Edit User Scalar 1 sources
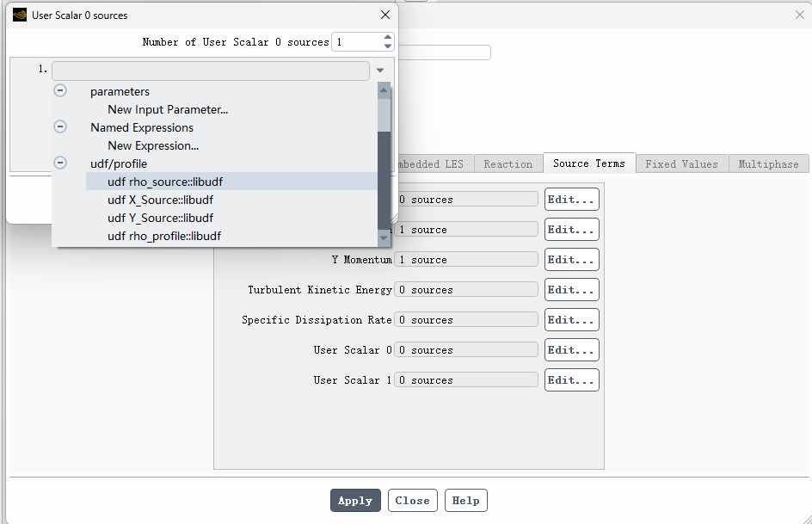This screenshot has height=524, width=812. click(572, 380)
